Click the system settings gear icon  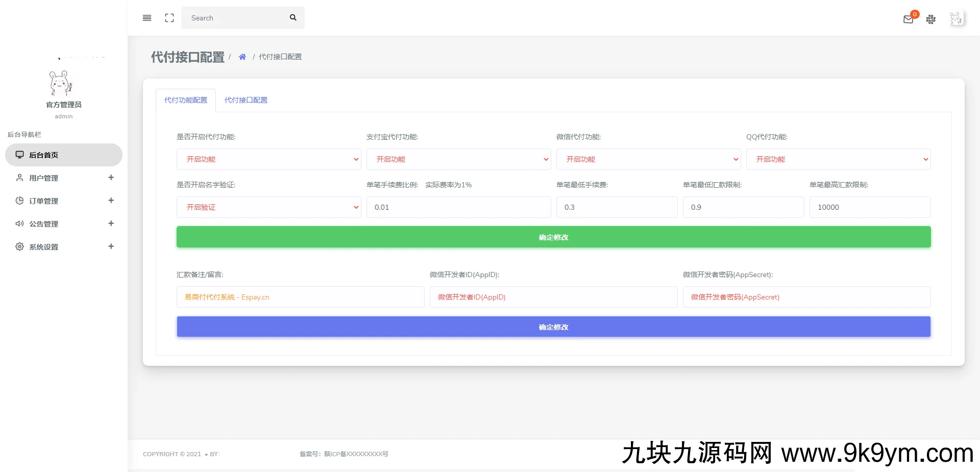click(x=19, y=247)
